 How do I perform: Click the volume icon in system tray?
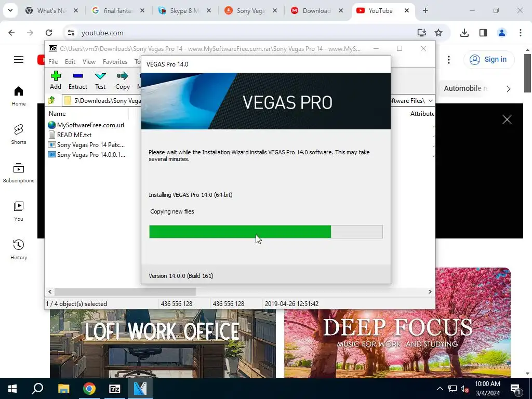click(464, 389)
